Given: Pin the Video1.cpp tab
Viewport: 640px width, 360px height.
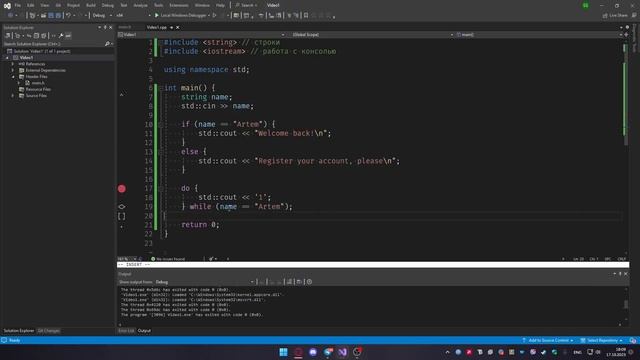Looking at the screenshot, I should tap(171, 27).
